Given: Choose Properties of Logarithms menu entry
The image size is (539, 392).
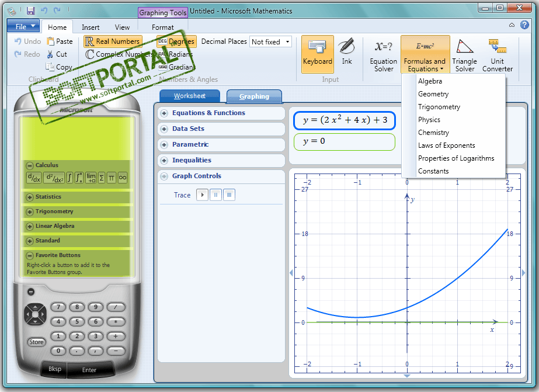Looking at the screenshot, I should (454, 158).
